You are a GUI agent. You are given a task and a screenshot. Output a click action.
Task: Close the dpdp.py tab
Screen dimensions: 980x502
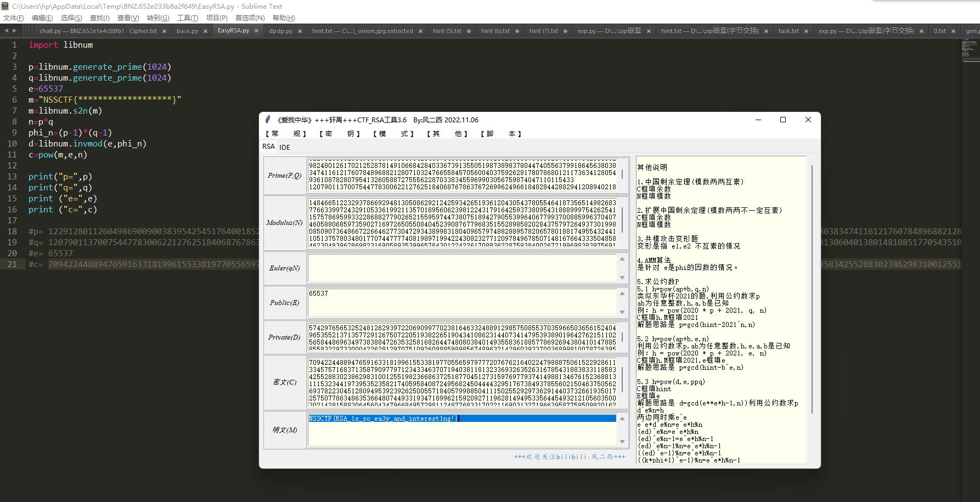[x=300, y=31]
